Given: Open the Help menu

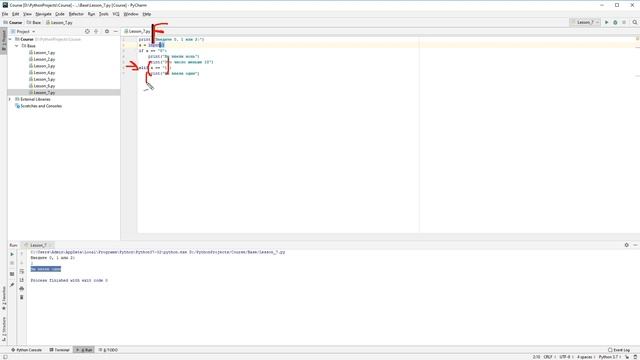Looking at the screenshot, I should [x=147, y=14].
